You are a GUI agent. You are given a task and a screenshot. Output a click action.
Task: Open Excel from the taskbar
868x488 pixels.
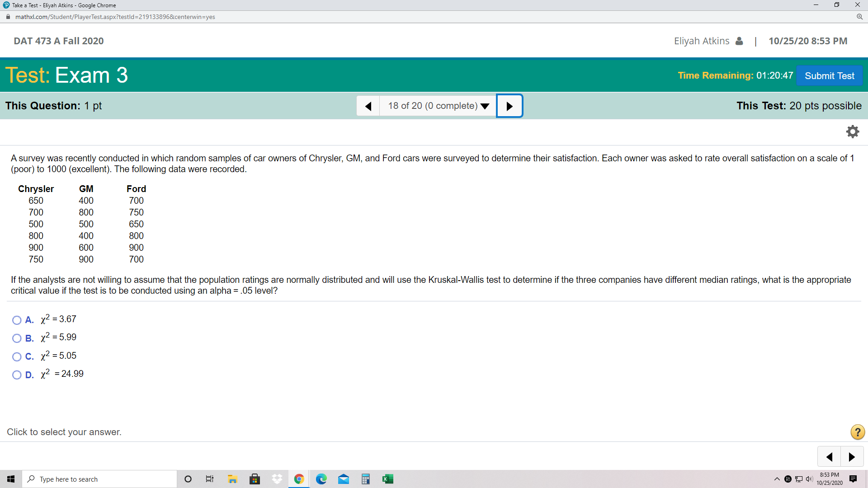(387, 479)
